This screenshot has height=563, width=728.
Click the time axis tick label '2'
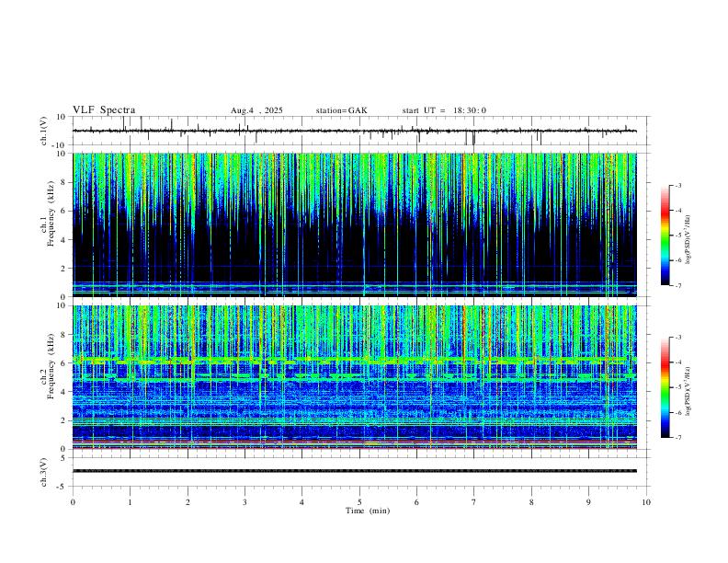(188, 502)
